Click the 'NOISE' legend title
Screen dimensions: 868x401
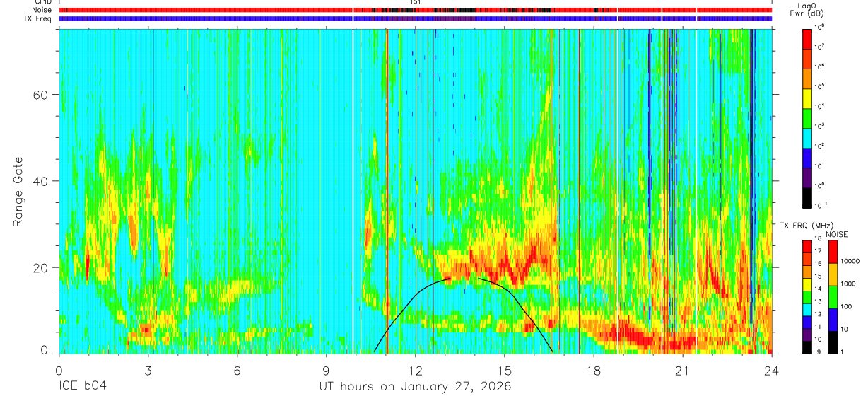[836, 234]
